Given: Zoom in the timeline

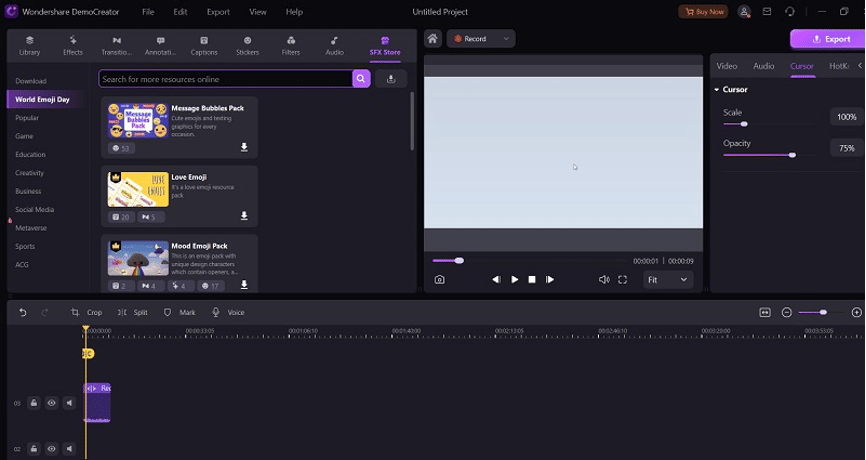Looking at the screenshot, I should 857,313.
